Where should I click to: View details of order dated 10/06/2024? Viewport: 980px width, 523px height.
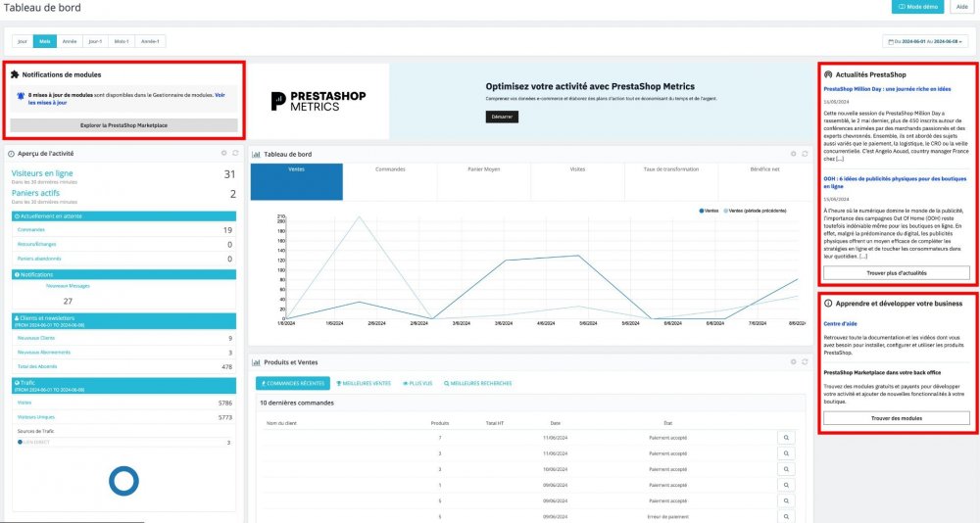pyautogui.click(x=786, y=468)
